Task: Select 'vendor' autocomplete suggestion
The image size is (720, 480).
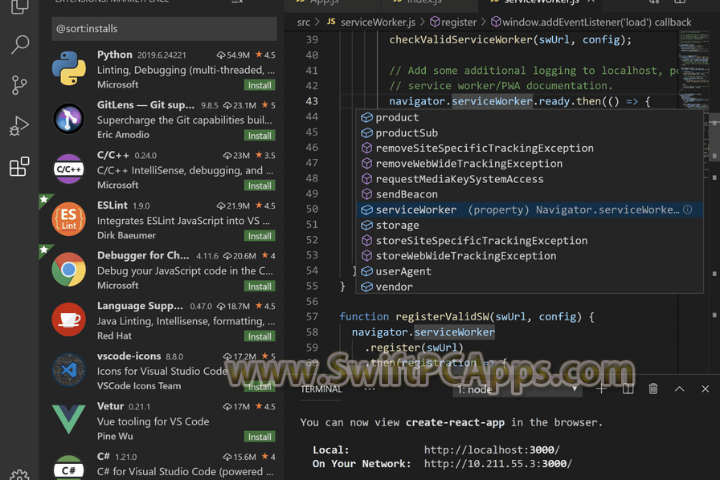Action: tap(529, 287)
